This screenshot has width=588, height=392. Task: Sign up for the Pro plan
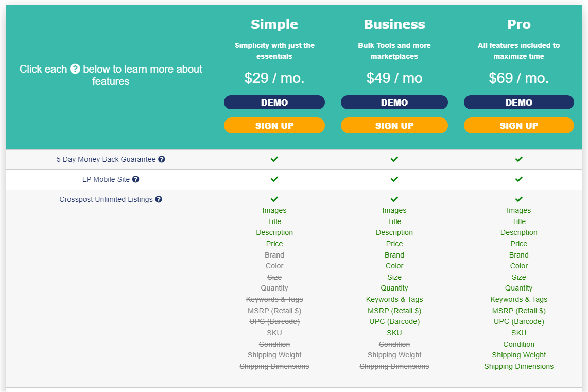point(518,126)
